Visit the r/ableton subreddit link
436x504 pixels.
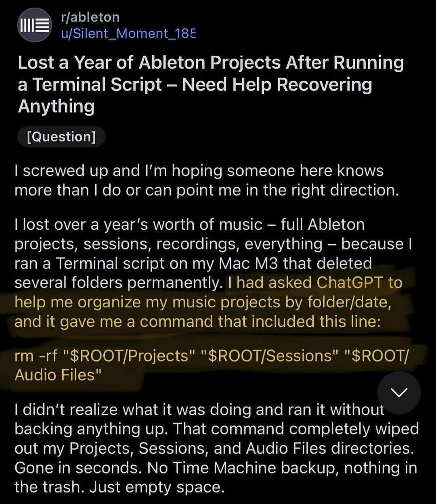[90, 17]
